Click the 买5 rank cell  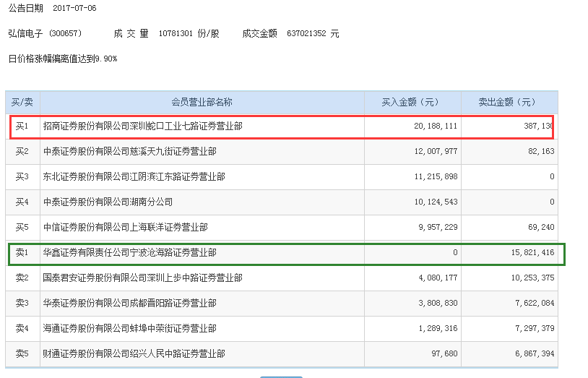22,227
